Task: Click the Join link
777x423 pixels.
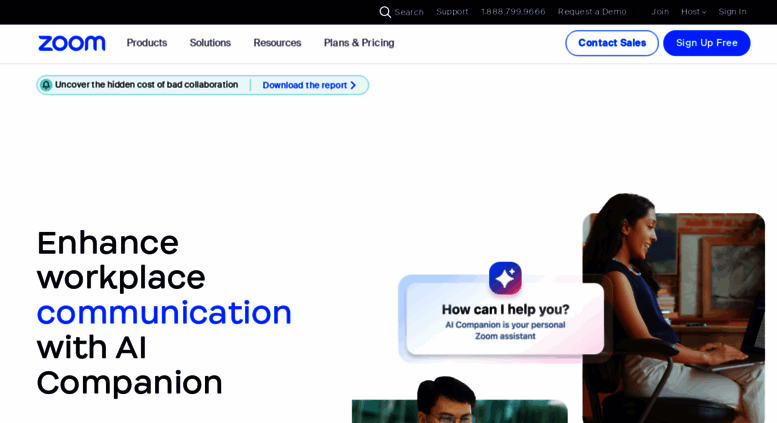Action: (660, 11)
